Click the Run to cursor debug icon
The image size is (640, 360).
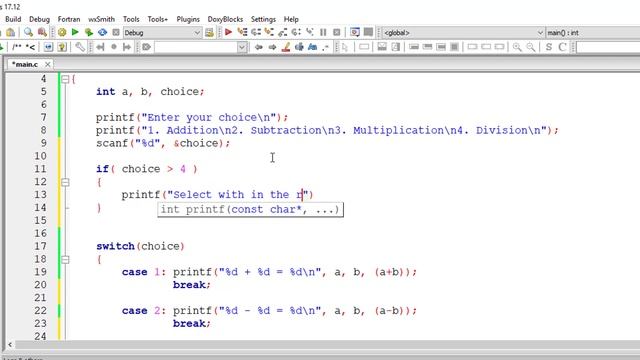click(x=242, y=33)
